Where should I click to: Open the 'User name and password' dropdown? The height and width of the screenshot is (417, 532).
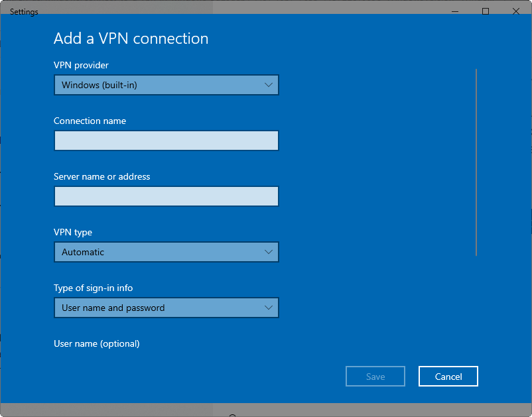tap(166, 308)
